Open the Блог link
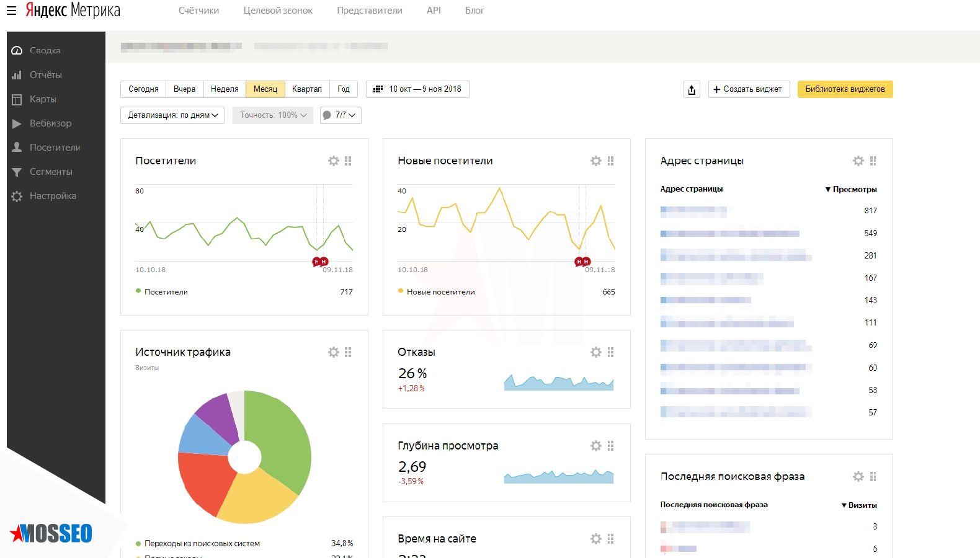 point(474,11)
